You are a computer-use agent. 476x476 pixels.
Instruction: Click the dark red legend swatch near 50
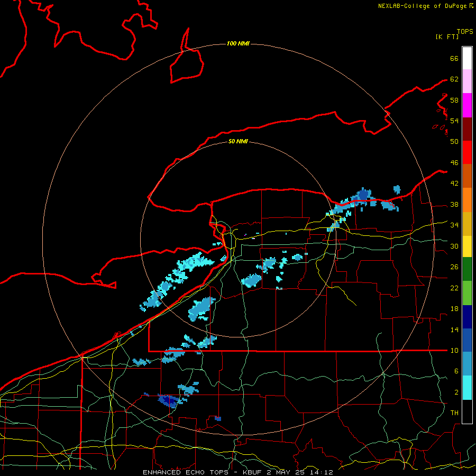pyautogui.click(x=467, y=129)
